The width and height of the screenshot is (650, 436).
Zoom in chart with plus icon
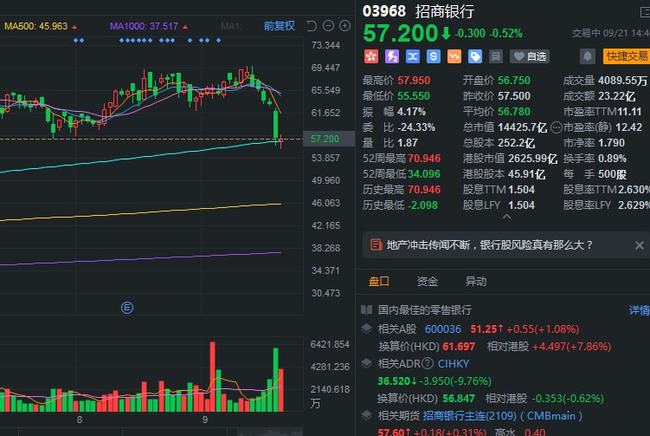click(345, 26)
